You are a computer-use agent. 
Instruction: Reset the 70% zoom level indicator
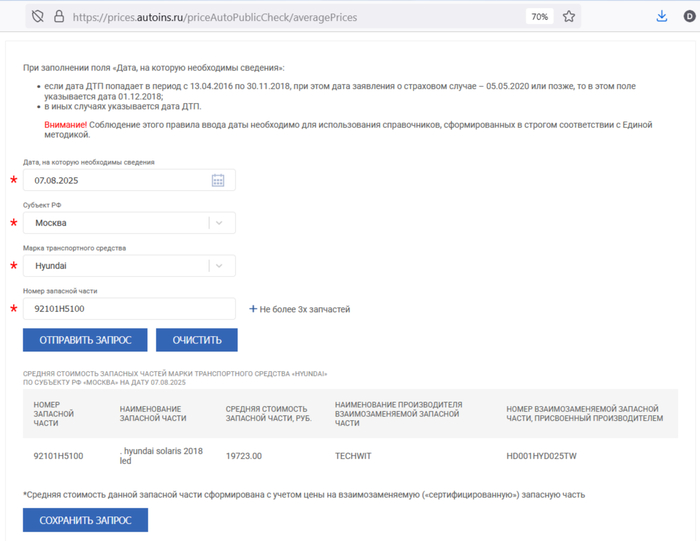coord(539,17)
